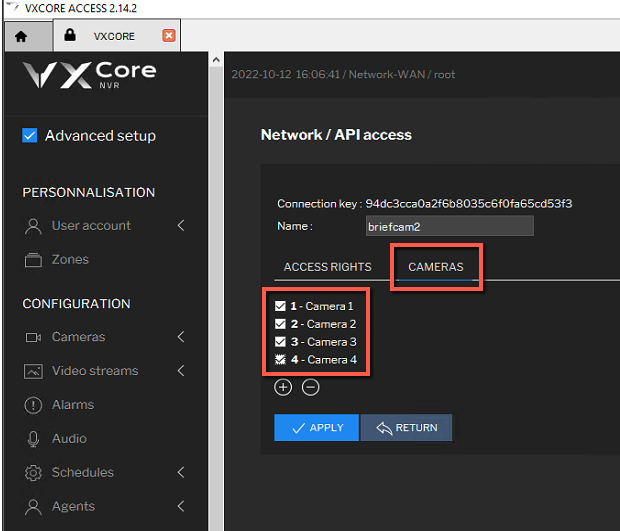Click the minus icon to remove camera
Image resolution: width=620 pixels, height=531 pixels.
310,387
